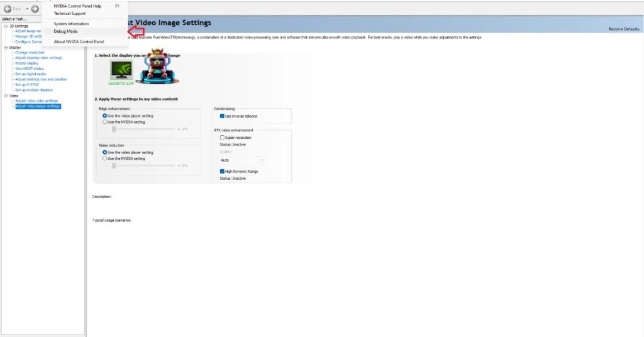Open Rotate display task

click(x=26, y=64)
